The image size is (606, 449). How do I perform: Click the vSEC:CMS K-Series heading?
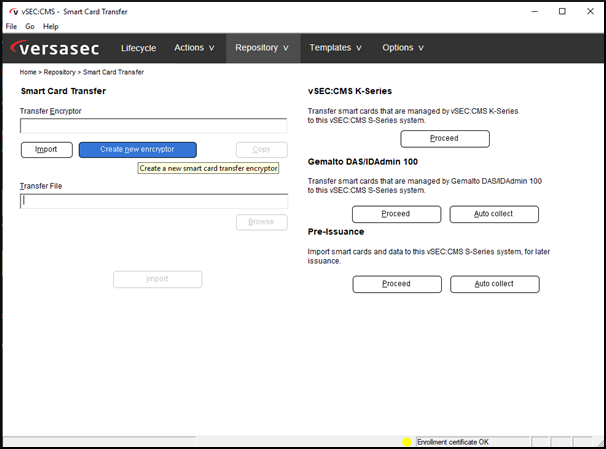pyautogui.click(x=350, y=91)
